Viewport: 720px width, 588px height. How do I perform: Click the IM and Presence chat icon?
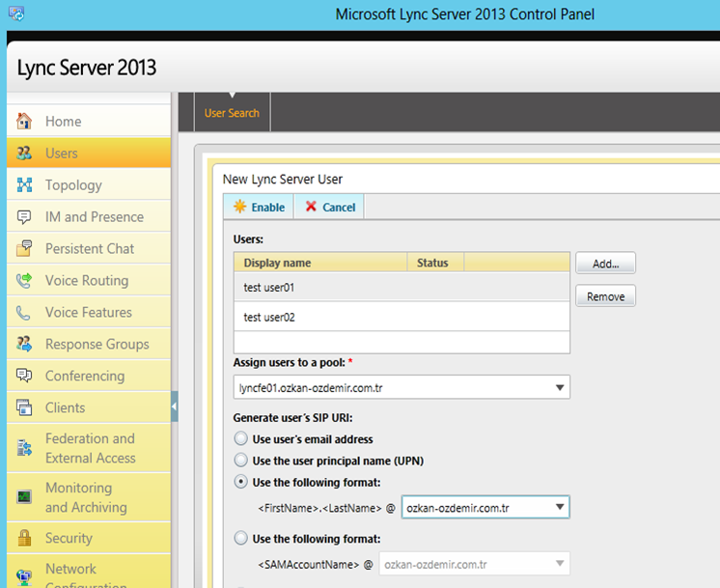click(x=24, y=216)
